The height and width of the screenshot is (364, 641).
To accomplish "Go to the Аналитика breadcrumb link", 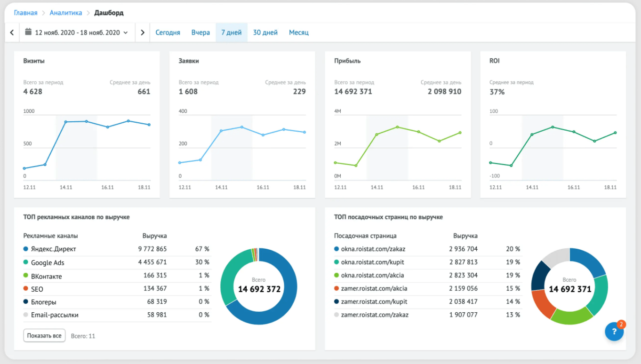I will (x=66, y=13).
